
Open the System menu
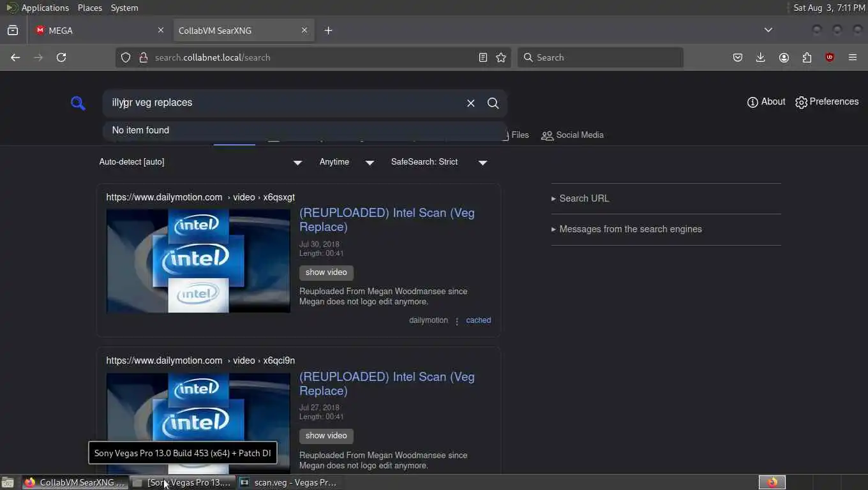[x=124, y=8]
